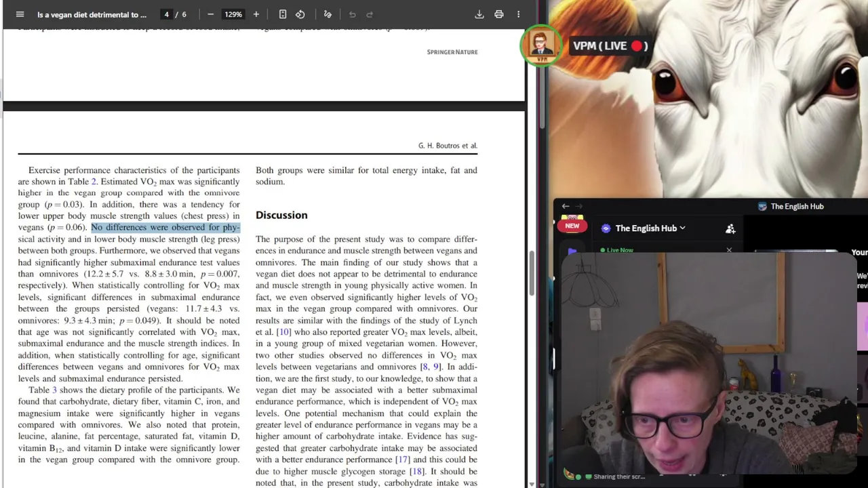Viewport: 868px width, 488px height.
Task: Open citation link [17]
Action: pyautogui.click(x=403, y=460)
